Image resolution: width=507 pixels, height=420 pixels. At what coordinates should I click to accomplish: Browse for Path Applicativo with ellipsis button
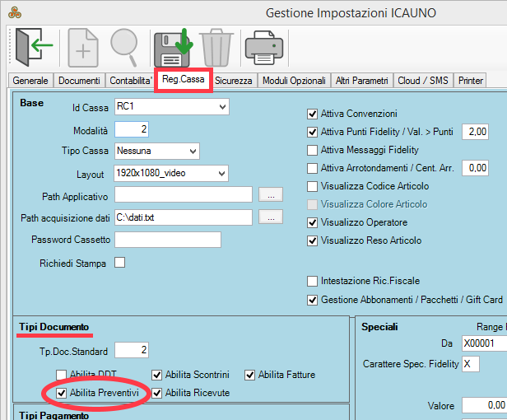click(x=271, y=195)
